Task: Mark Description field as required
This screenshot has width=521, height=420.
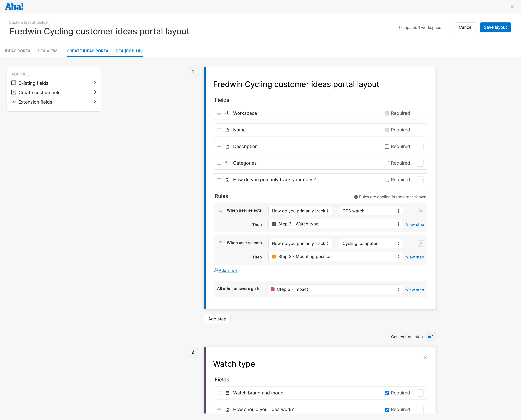Action: [387, 147]
